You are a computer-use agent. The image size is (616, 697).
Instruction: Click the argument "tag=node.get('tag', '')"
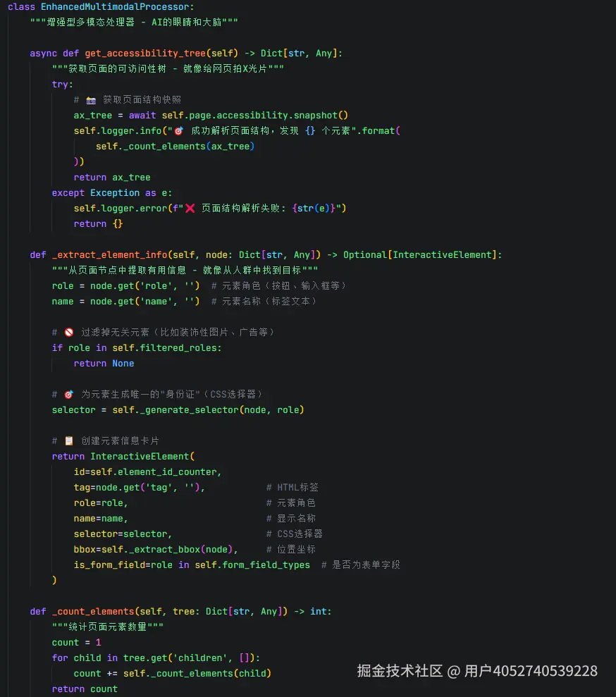137,488
